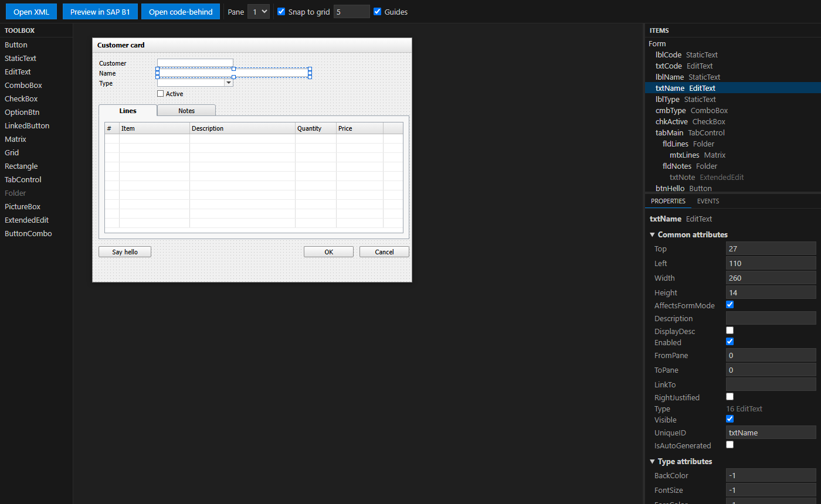Screen dimensions: 821x504
Task: Click the Snap to grid value field
Action: 352,12
